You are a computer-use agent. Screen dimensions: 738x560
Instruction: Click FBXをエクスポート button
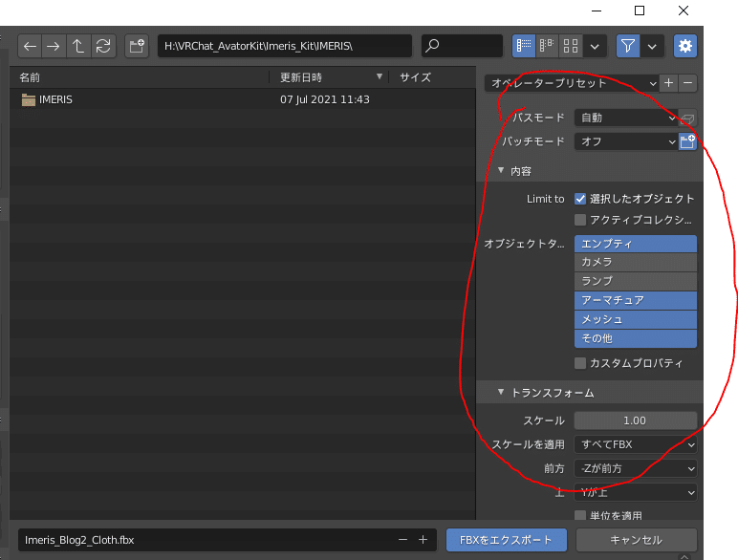pyautogui.click(x=506, y=540)
